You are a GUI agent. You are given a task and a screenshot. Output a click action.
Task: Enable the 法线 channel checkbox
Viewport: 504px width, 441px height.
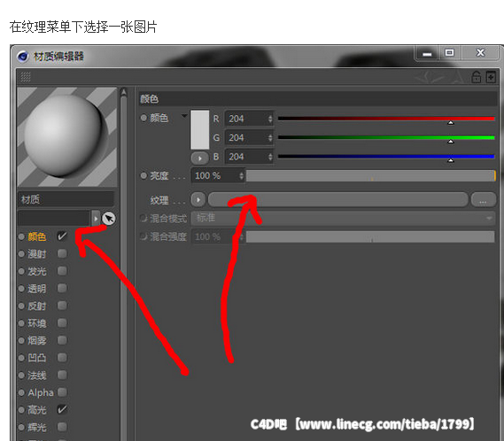click(62, 375)
